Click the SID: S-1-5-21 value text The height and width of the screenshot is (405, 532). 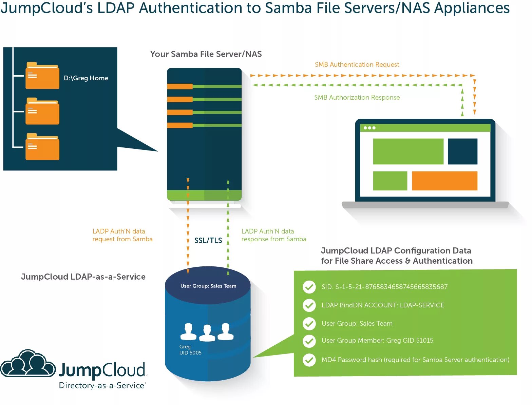click(x=384, y=287)
